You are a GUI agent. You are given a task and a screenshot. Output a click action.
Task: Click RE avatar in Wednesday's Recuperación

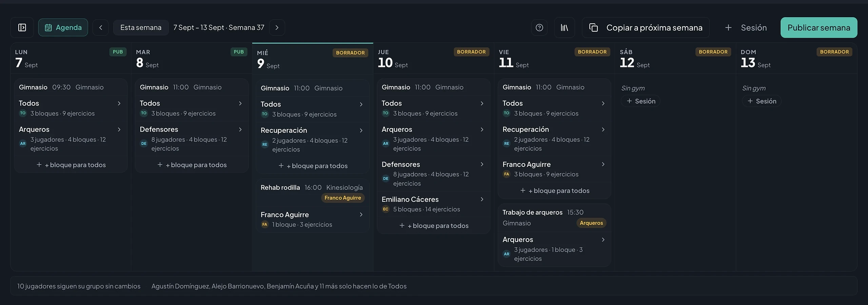tap(265, 145)
